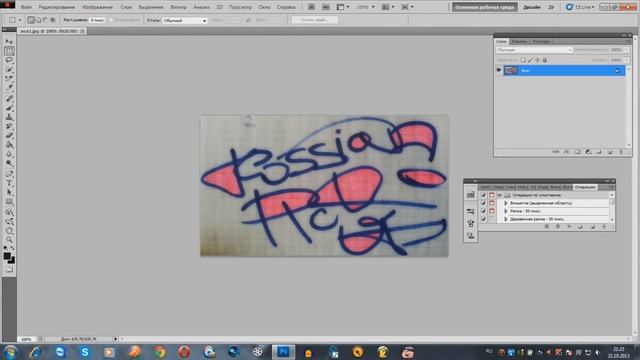
Task: Open the Файл menu
Action: (x=26, y=7)
